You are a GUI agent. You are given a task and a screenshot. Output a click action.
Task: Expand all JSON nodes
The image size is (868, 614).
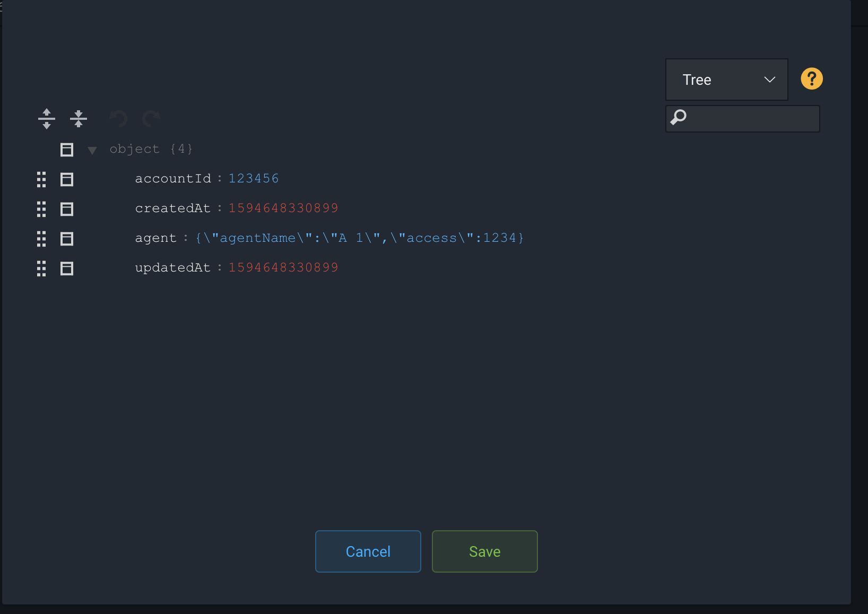click(47, 119)
